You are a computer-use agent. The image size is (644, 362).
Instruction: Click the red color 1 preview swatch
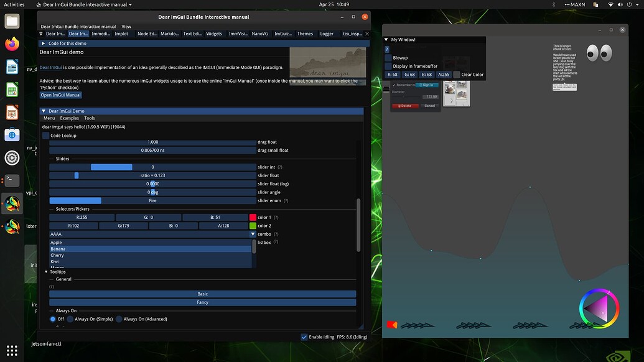tap(253, 217)
